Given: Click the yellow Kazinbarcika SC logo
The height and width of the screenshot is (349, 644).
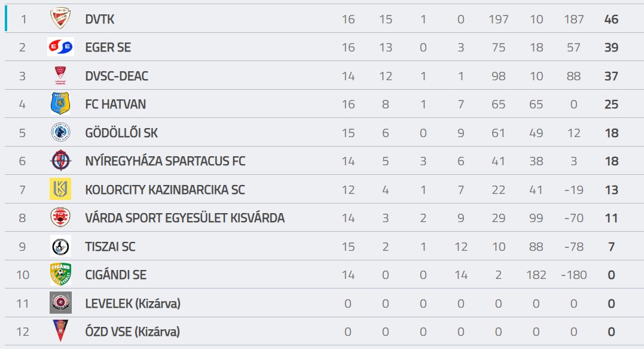Looking at the screenshot, I should coord(60,189).
